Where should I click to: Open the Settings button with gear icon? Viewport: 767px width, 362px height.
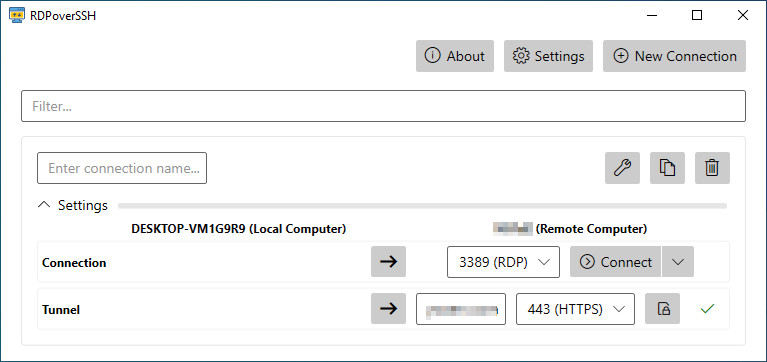[548, 56]
